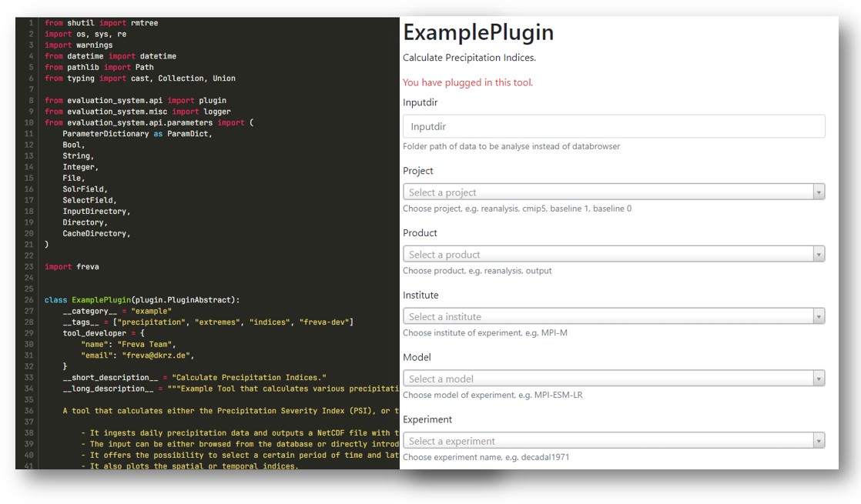Image resolution: width=861 pixels, height=504 pixels.
Task: Click the 'Select a institute' placeholder text
Action: (445, 317)
